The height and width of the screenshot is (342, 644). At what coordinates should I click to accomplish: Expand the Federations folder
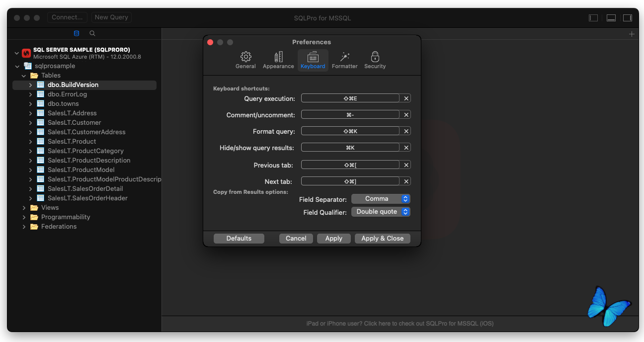pos(24,227)
